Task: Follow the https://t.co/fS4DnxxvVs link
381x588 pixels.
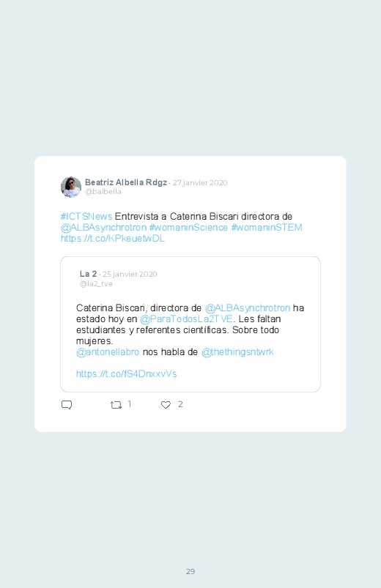Action: pyautogui.click(x=127, y=374)
